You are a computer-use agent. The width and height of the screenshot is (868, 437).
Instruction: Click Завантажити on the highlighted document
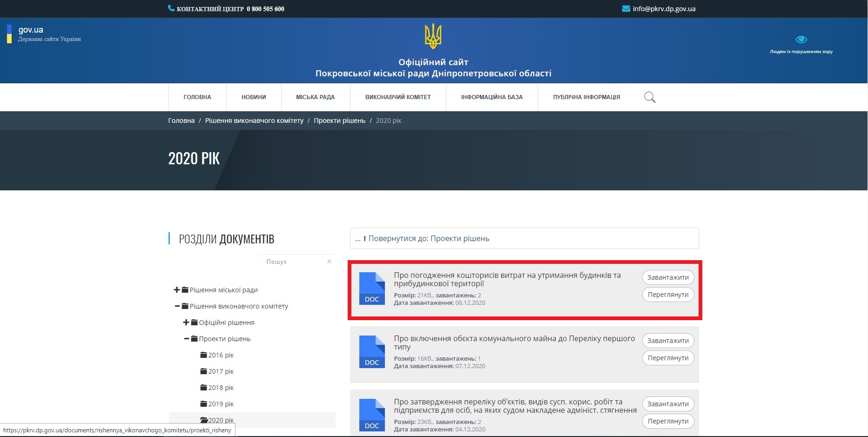click(x=668, y=277)
